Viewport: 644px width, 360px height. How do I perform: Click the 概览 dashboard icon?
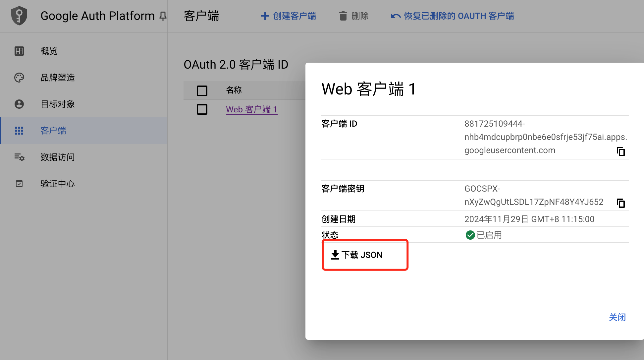(19, 51)
